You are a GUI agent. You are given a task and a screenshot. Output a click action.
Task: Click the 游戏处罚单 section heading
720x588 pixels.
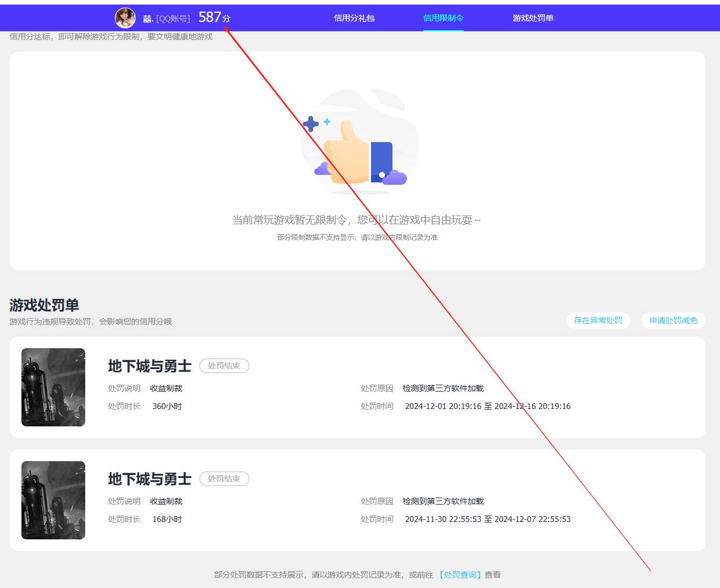[x=44, y=305]
